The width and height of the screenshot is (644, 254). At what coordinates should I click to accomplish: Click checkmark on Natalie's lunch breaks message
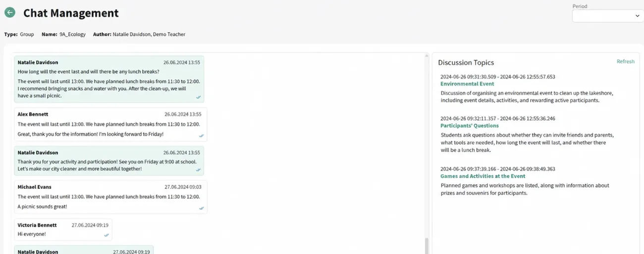(x=198, y=97)
